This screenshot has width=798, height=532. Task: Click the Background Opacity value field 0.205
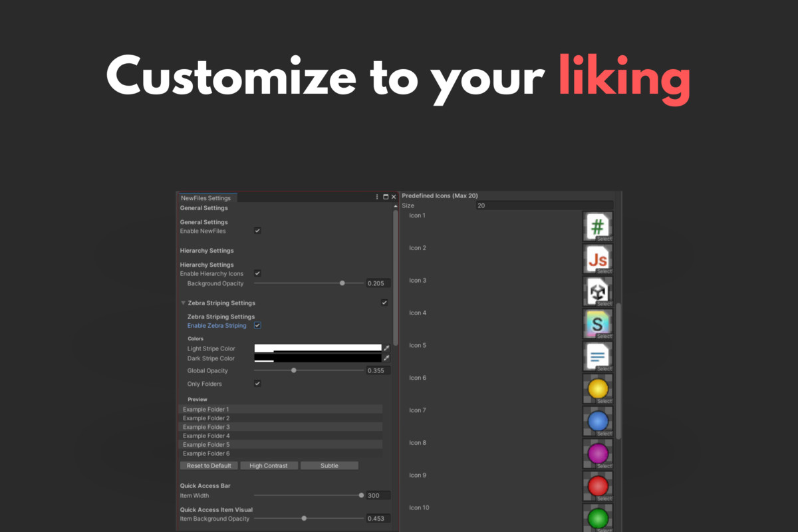click(x=378, y=283)
